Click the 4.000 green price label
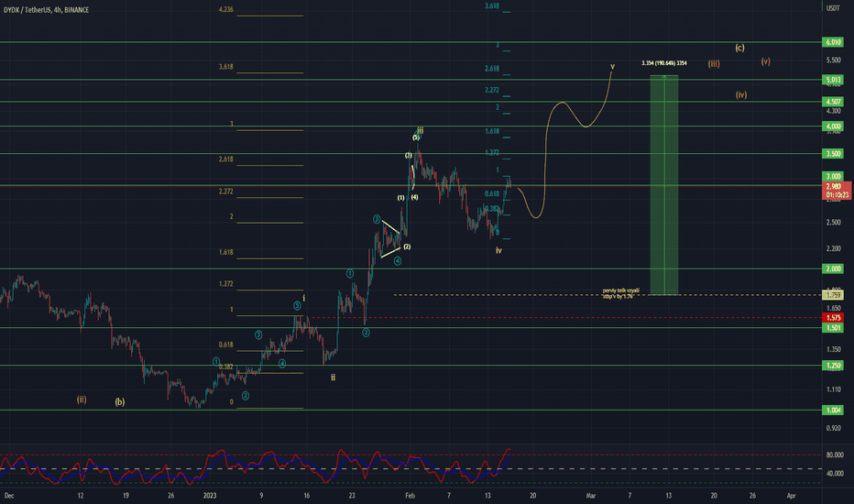 833,126
